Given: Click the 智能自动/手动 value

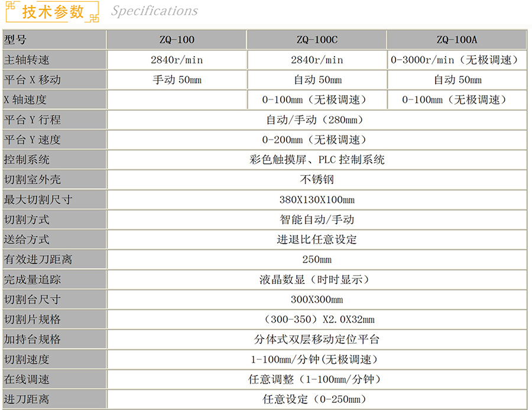Looking at the screenshot, I should click(317, 219).
